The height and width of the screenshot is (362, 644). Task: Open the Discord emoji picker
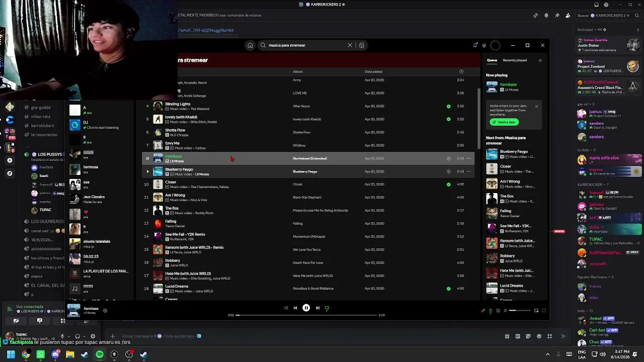tap(539, 336)
